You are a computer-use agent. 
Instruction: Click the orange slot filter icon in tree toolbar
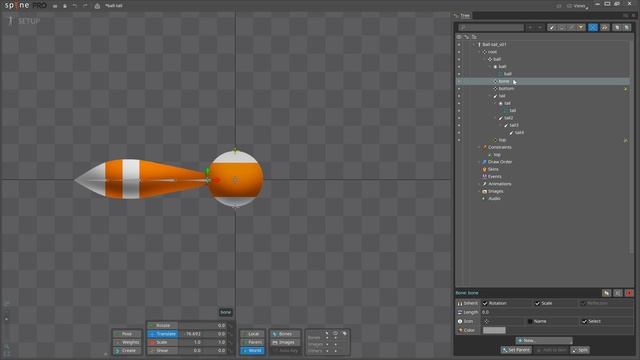click(580, 27)
